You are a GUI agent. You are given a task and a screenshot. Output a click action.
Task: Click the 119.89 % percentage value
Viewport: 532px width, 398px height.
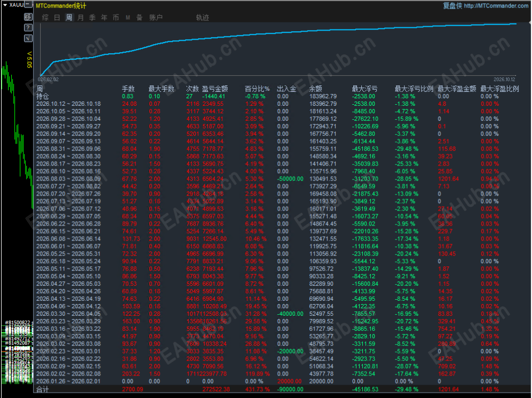click(258, 374)
